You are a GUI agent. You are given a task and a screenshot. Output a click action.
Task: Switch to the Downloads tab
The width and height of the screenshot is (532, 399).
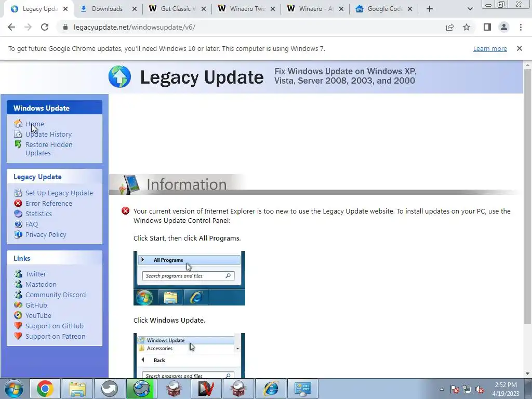point(107,9)
